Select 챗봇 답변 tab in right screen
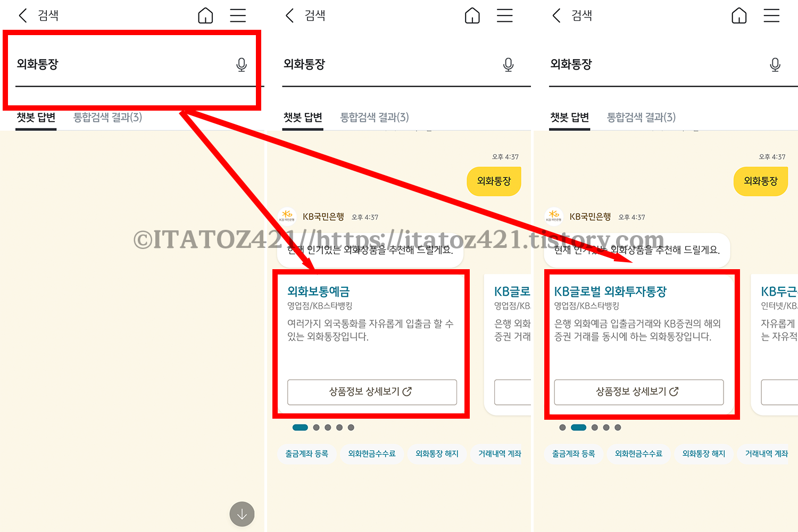This screenshot has width=798, height=532. click(x=570, y=118)
